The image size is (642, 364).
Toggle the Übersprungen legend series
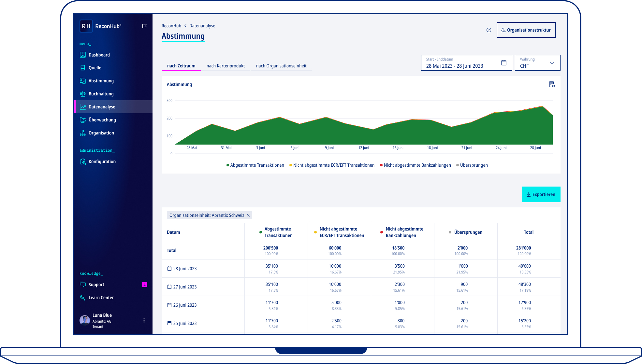472,165
